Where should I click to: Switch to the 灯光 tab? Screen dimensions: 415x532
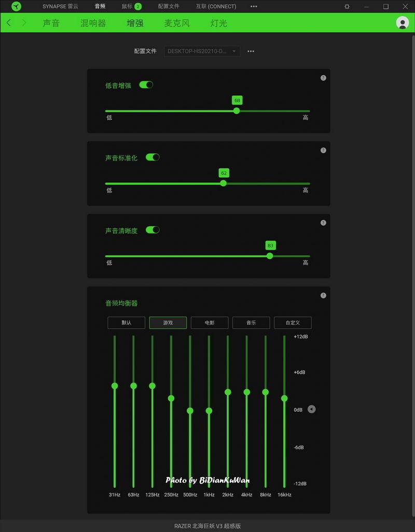[x=219, y=23]
